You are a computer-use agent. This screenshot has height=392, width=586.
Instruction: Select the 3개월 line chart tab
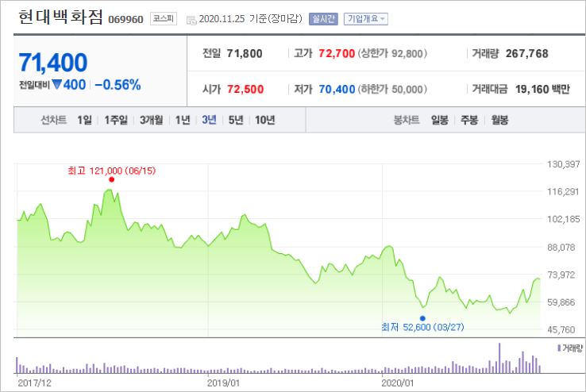152,120
